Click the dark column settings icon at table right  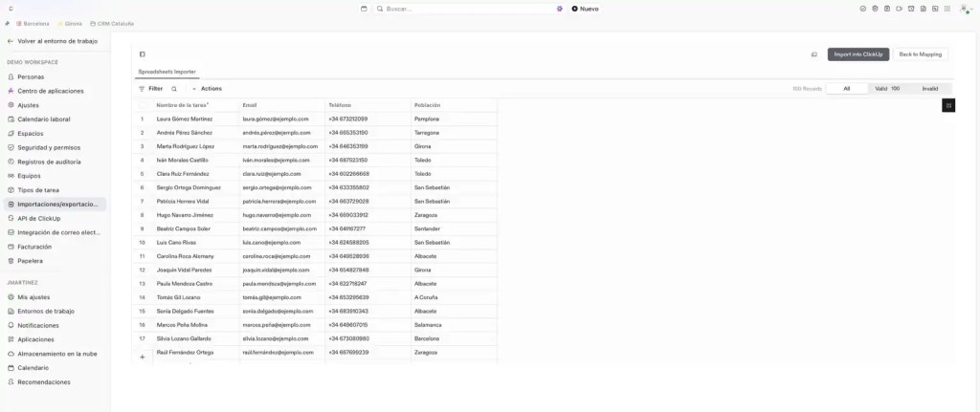(948, 105)
